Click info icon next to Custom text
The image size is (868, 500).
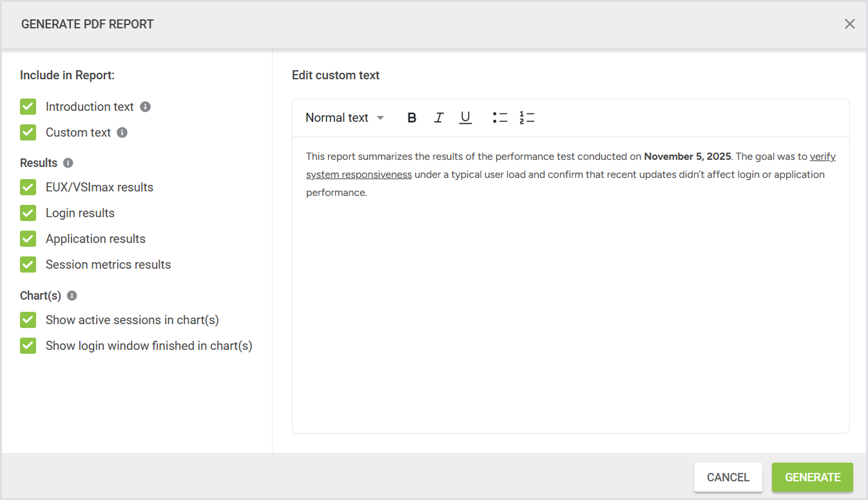122,133
